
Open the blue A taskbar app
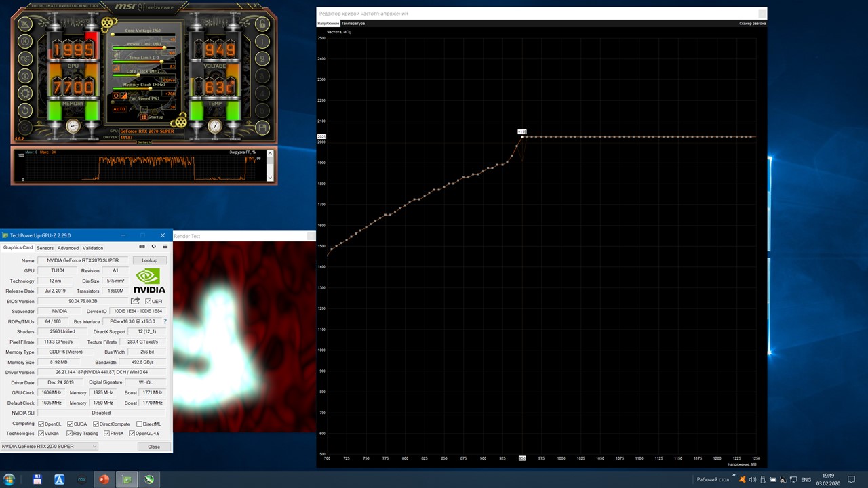pos(60,479)
